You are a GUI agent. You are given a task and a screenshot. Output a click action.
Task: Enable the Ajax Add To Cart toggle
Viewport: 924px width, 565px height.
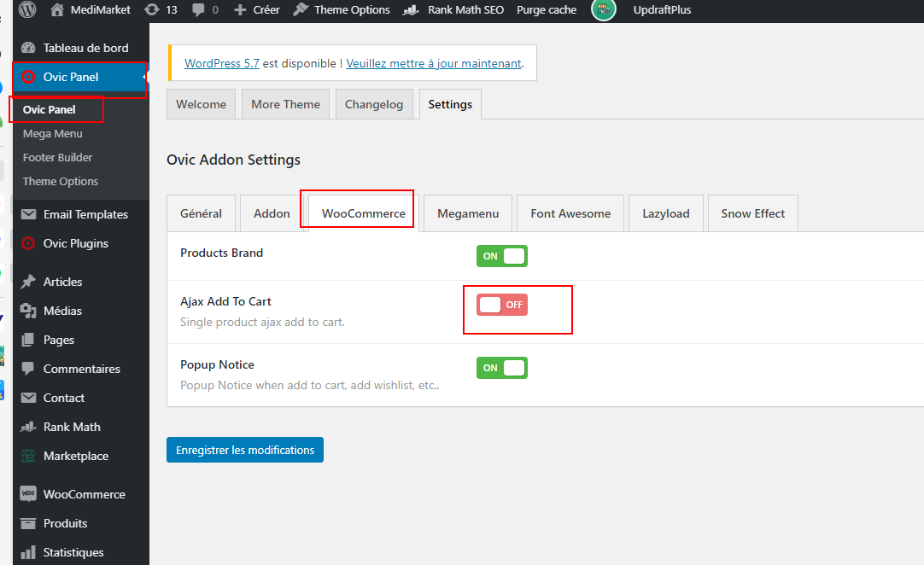click(x=502, y=305)
